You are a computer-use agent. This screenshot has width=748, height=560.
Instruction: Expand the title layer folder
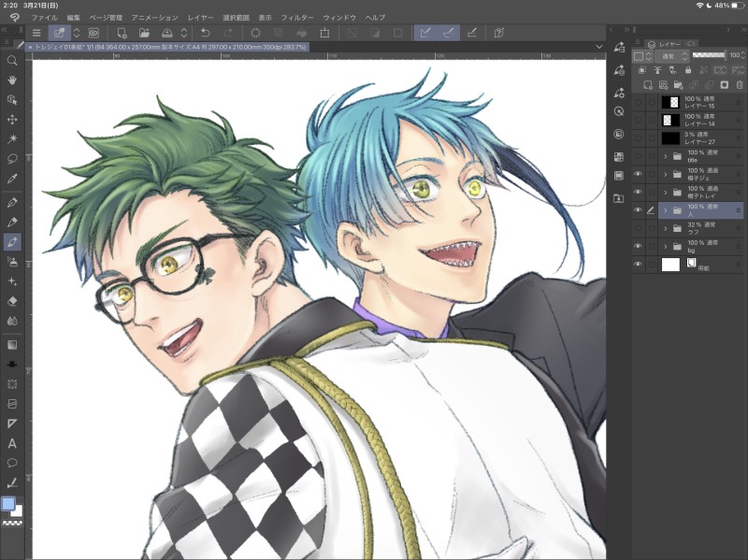coord(666,156)
